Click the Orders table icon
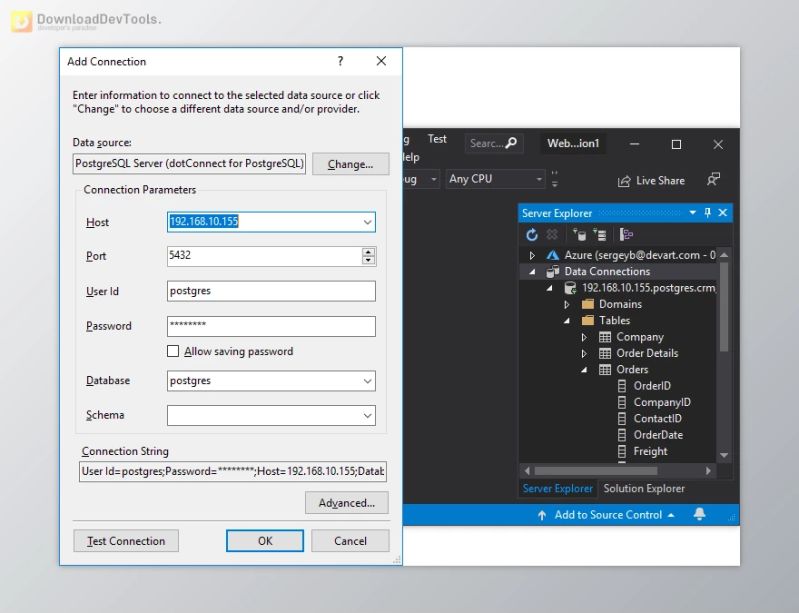799x613 pixels. pyautogui.click(x=605, y=369)
